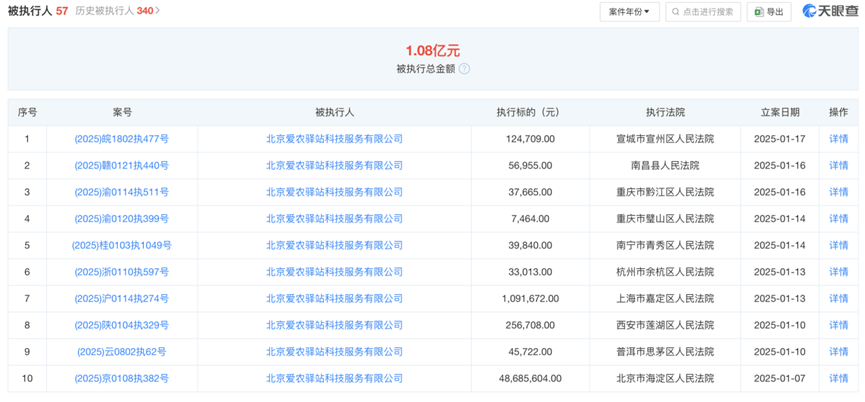Click the 1.08亿元 total amount
This screenshot has width=865, height=402.
point(432,51)
